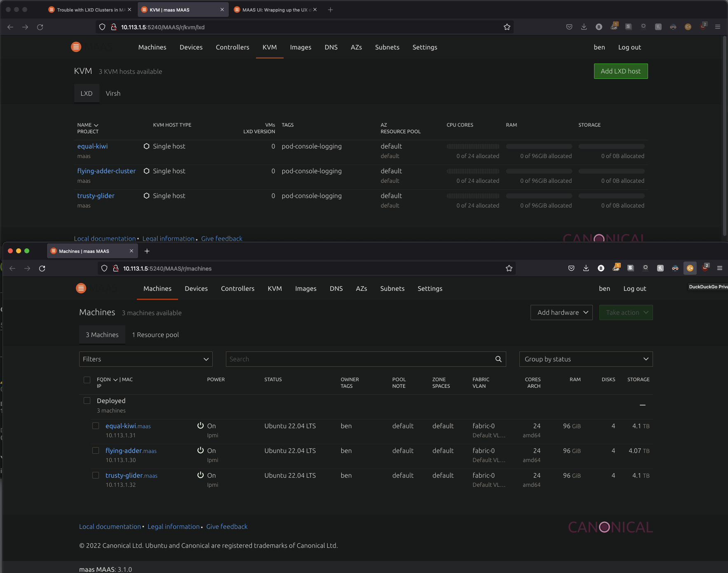
Task: Reload the Machines page with the refresh icon
Action: (x=42, y=269)
